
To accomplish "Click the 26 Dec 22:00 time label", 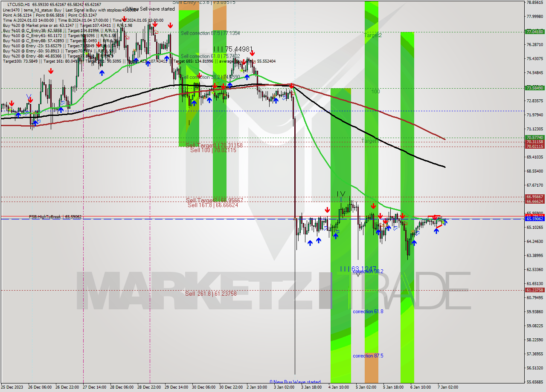I will pos(67,387).
